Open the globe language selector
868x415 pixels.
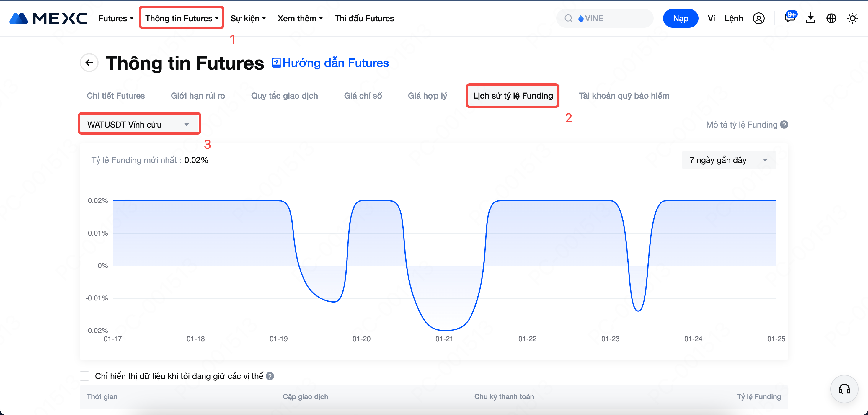point(831,19)
